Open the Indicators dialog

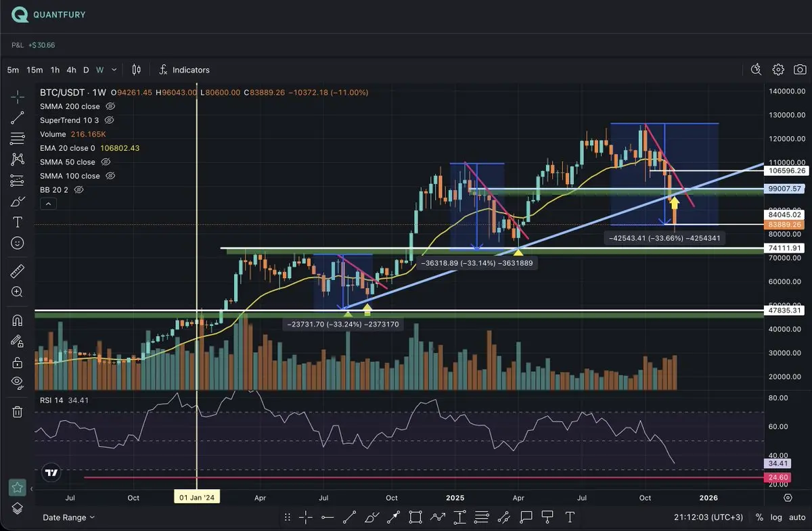184,70
